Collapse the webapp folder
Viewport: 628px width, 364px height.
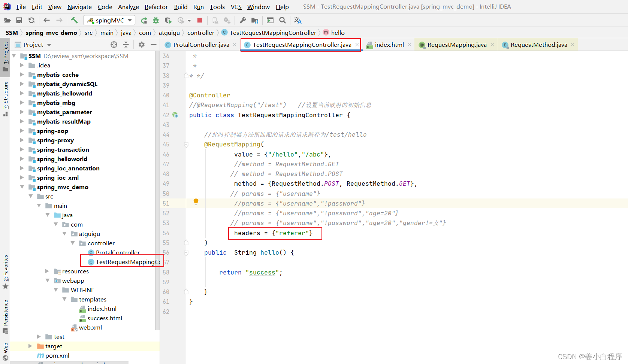pos(47,280)
